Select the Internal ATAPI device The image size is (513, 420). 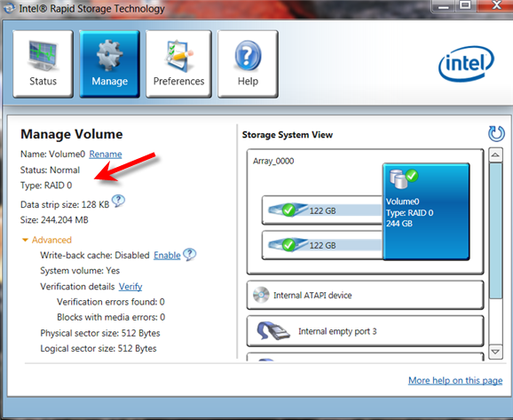365,295
